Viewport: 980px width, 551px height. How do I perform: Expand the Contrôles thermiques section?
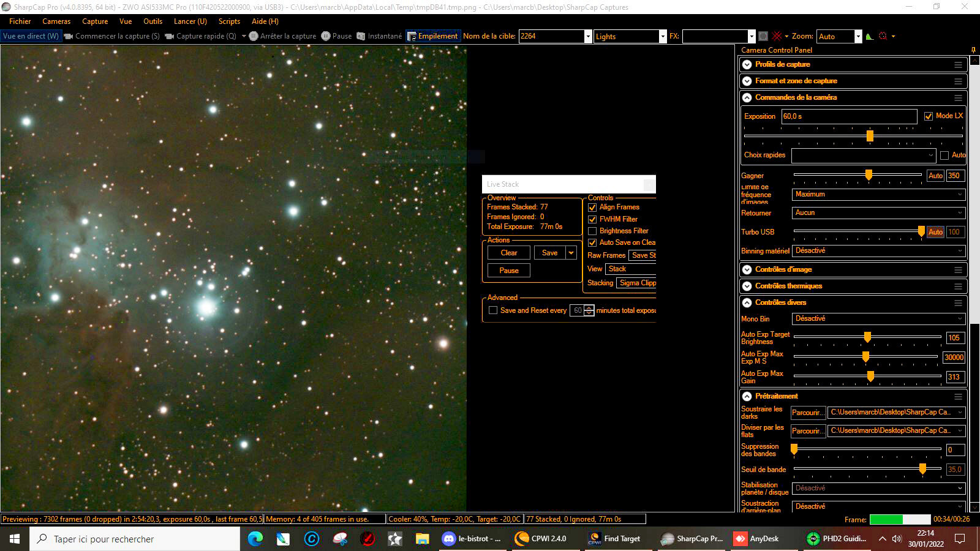747,286
